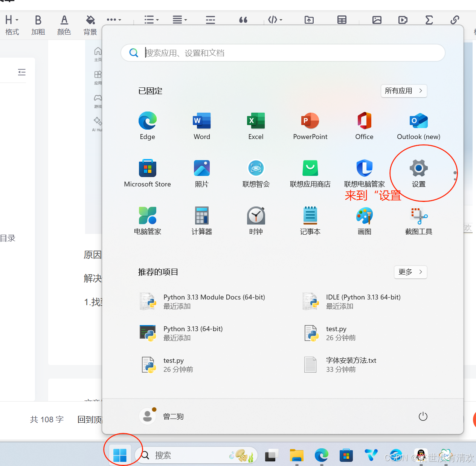Open Microsoft Store on taskbar

point(346,455)
